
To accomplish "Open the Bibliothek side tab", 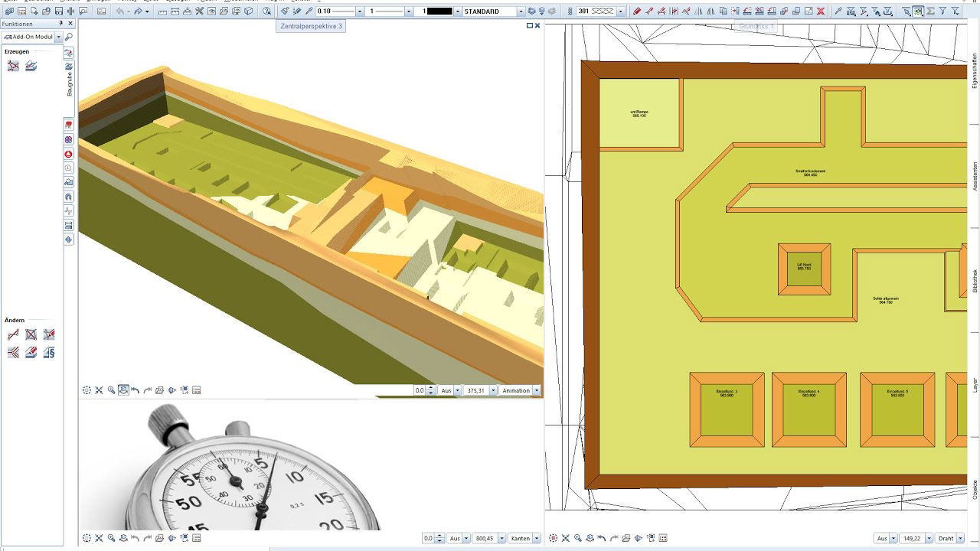I will pyautogui.click(x=975, y=280).
